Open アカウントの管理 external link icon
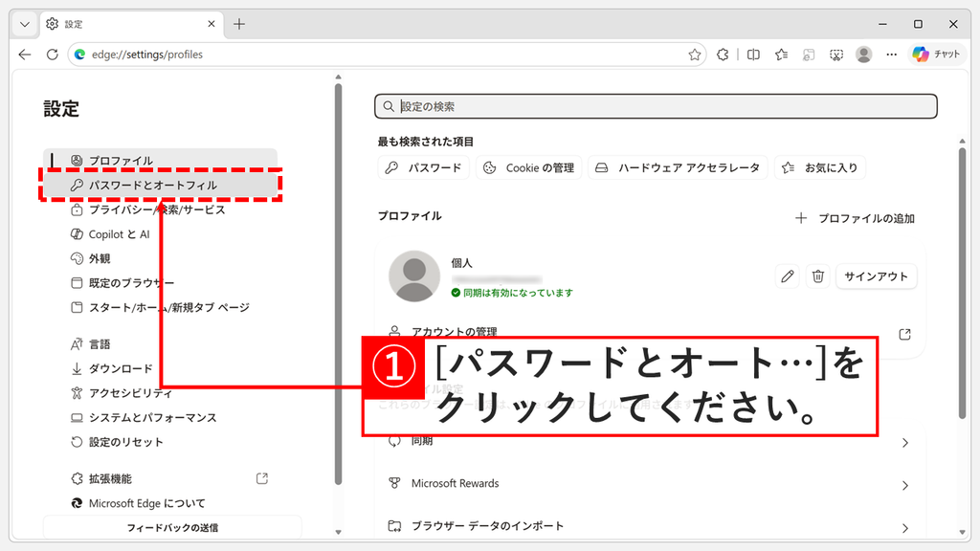 904,334
